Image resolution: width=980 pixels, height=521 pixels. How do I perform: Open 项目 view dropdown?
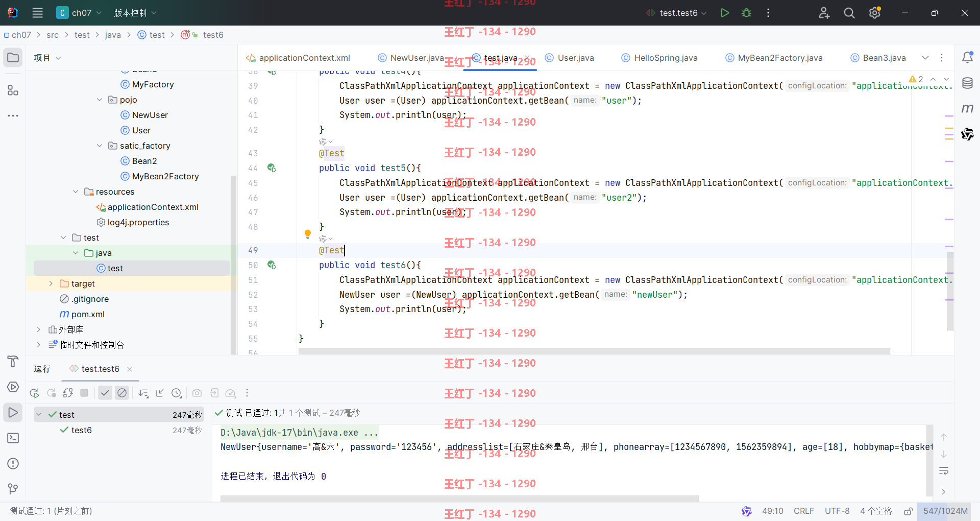pyautogui.click(x=47, y=58)
